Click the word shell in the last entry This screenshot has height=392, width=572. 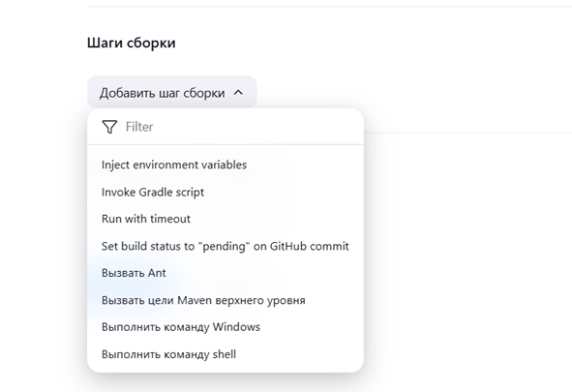tap(225, 354)
